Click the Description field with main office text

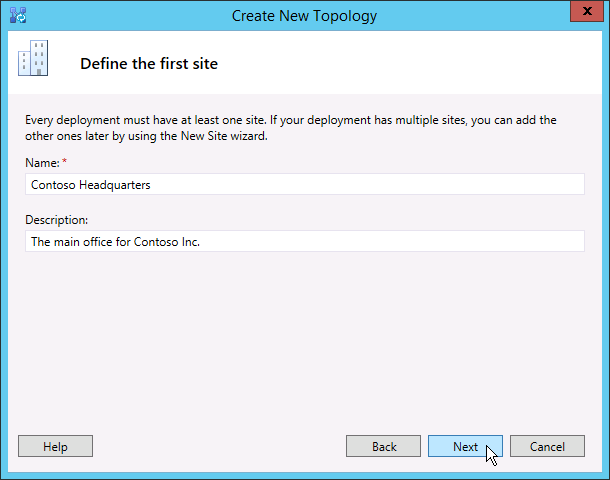(305, 241)
